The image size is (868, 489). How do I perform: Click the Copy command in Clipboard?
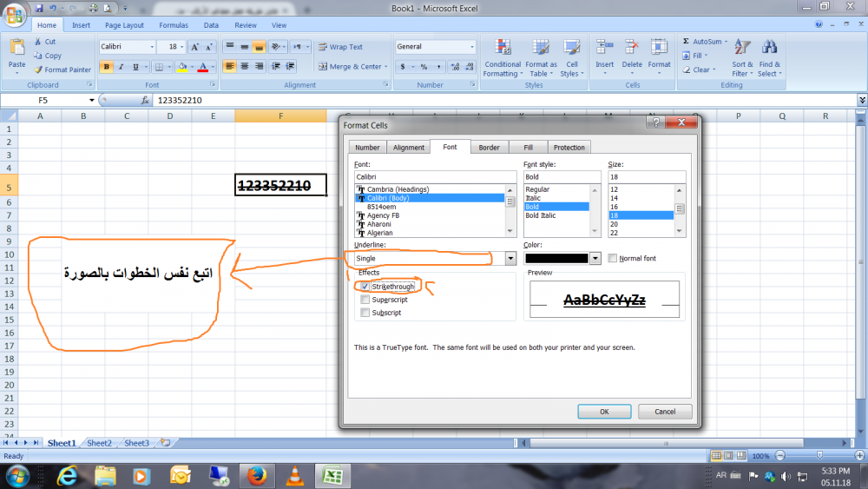pyautogui.click(x=48, y=56)
